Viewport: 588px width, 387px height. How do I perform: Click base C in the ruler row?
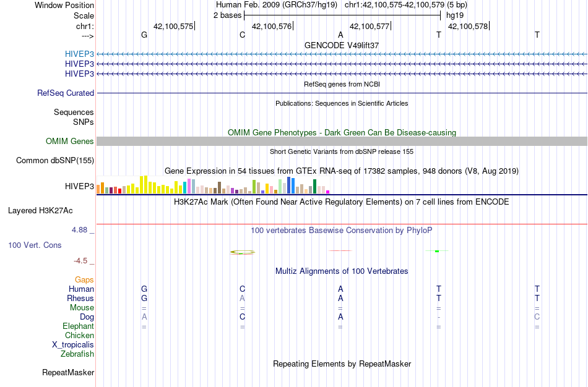click(242, 35)
